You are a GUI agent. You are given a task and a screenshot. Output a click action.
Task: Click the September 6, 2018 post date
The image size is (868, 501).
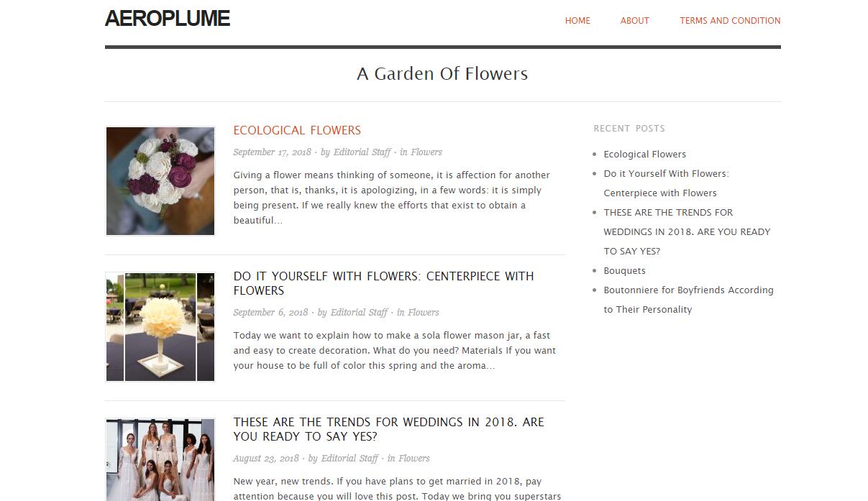click(270, 313)
